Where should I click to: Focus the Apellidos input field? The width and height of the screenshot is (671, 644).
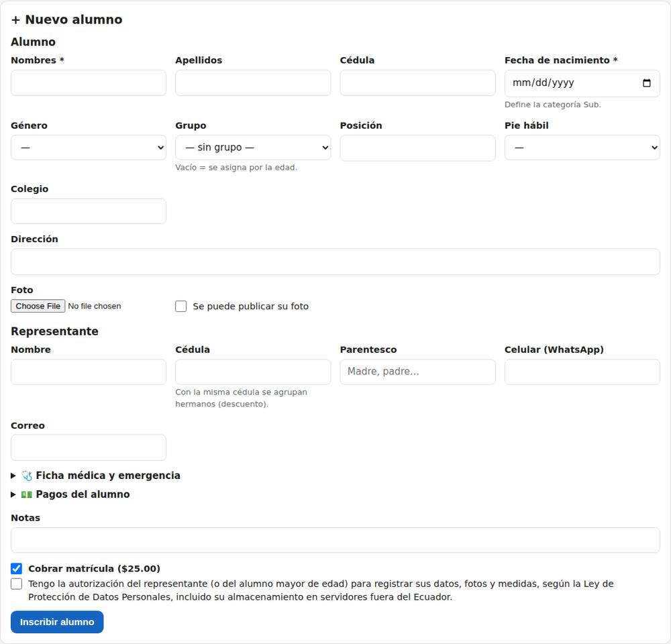click(253, 83)
